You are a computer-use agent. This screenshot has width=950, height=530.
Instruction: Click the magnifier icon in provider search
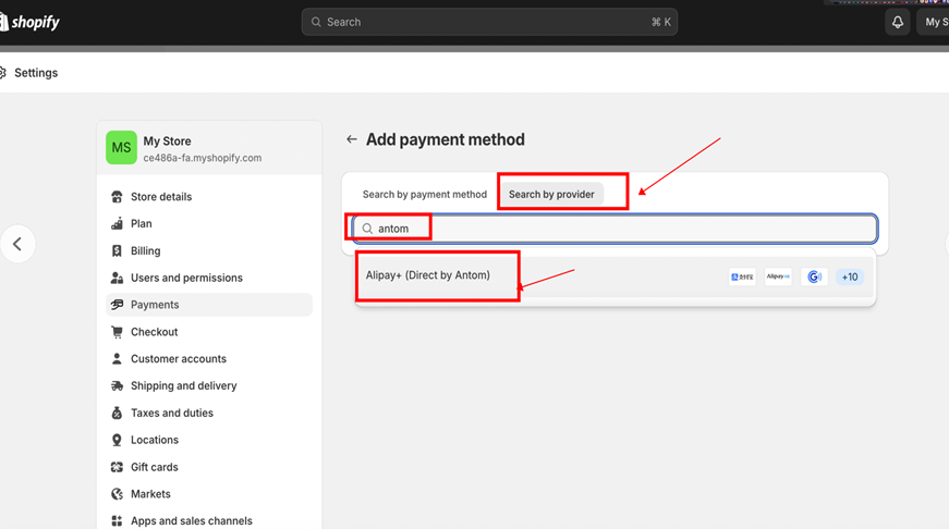[367, 229]
